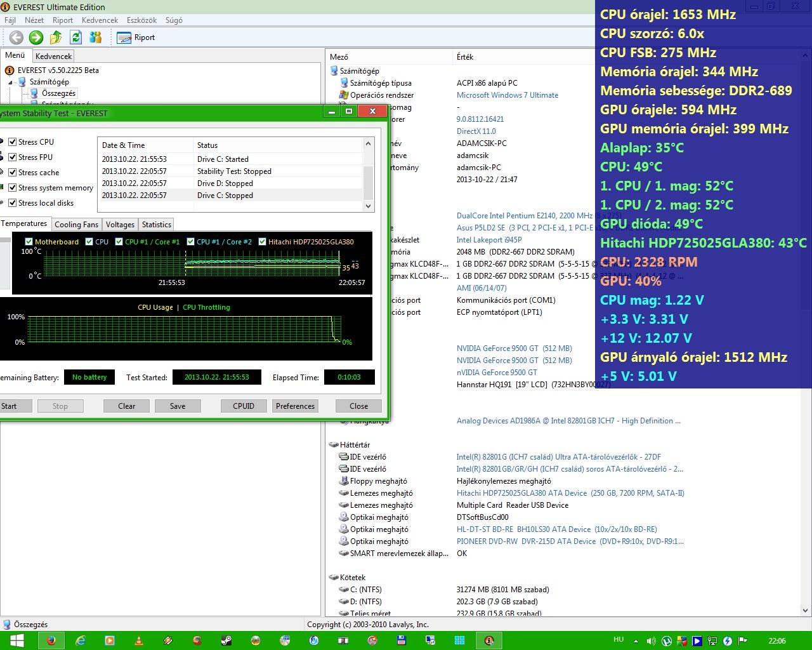Open CPUID from the Stability Test
Image resolution: width=812 pixels, height=650 pixels.
click(x=244, y=406)
